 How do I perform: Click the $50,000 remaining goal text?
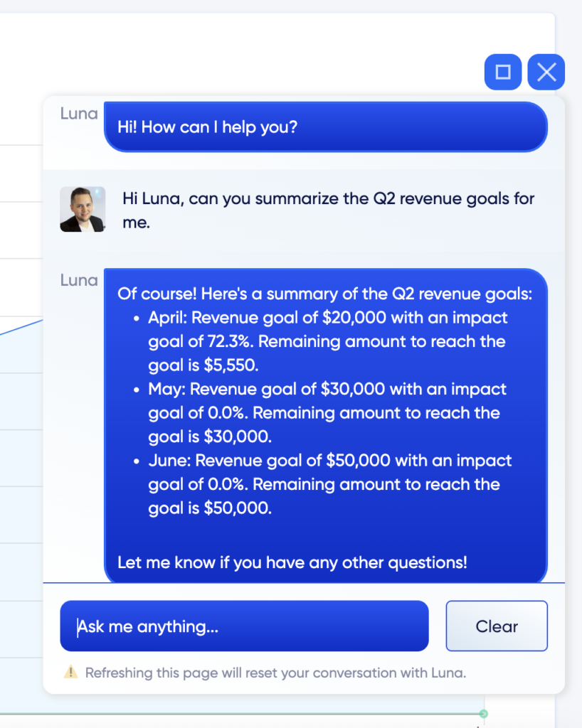click(x=238, y=508)
